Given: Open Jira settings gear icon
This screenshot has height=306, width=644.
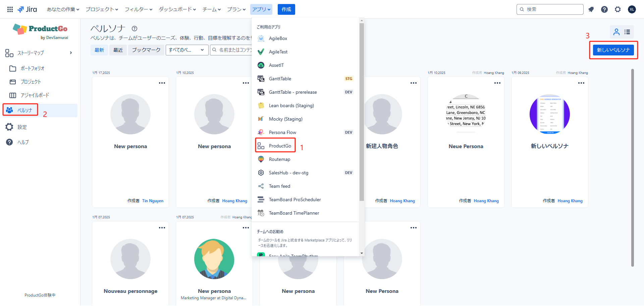Looking at the screenshot, I should tap(618, 9).
